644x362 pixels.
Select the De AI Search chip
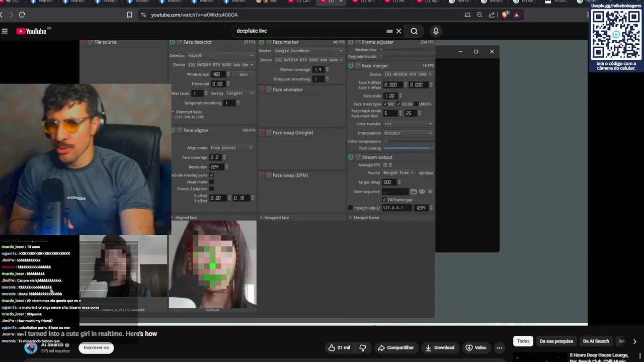tap(596, 341)
